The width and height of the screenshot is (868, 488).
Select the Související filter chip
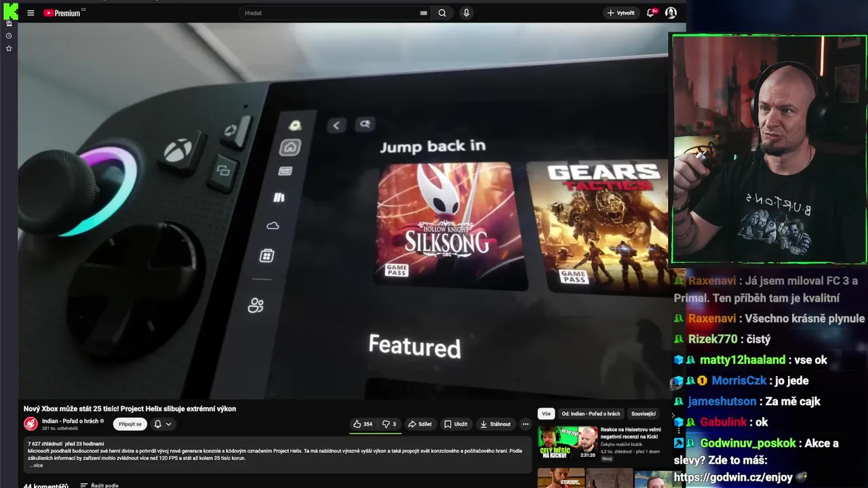[644, 413]
